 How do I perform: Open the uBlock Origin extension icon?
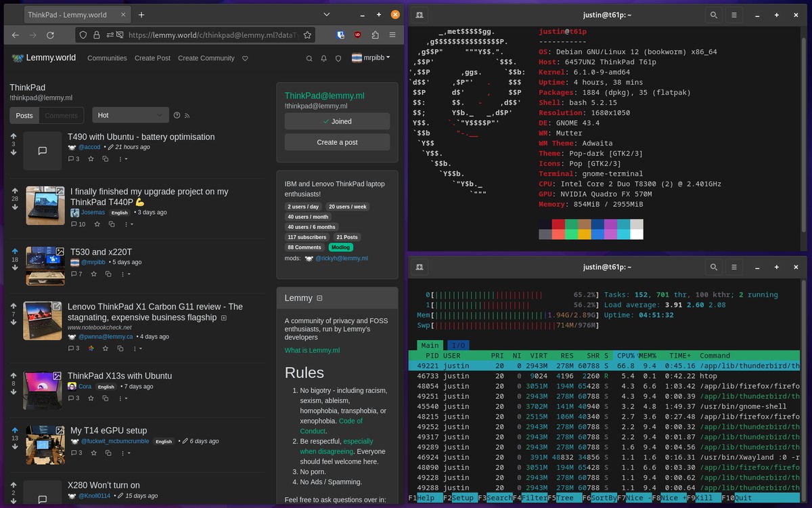click(x=357, y=35)
